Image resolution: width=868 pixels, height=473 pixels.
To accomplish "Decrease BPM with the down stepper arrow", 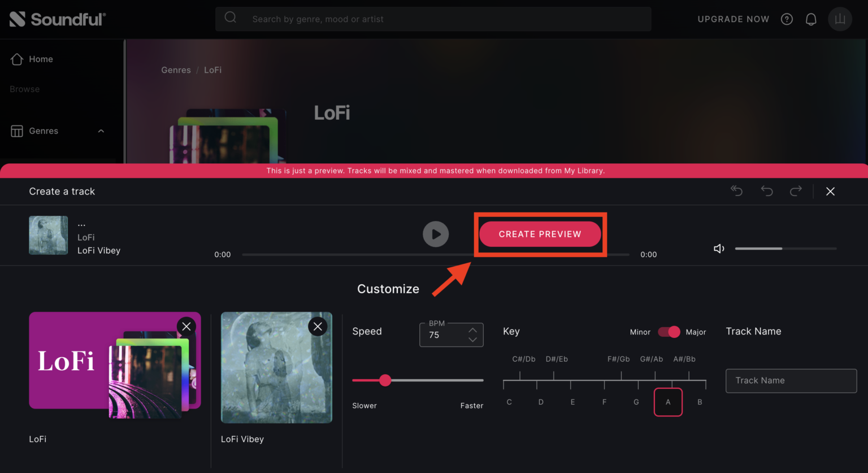I will (472, 340).
